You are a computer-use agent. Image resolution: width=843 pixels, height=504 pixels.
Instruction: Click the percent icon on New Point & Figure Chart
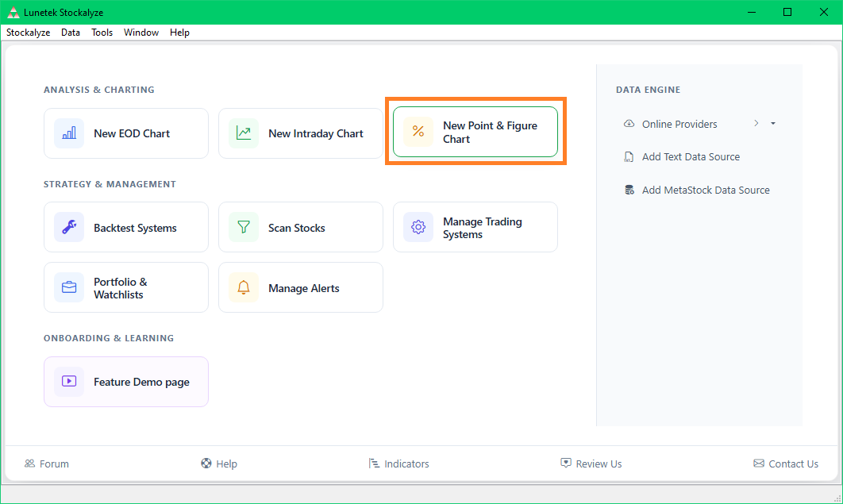pos(418,132)
